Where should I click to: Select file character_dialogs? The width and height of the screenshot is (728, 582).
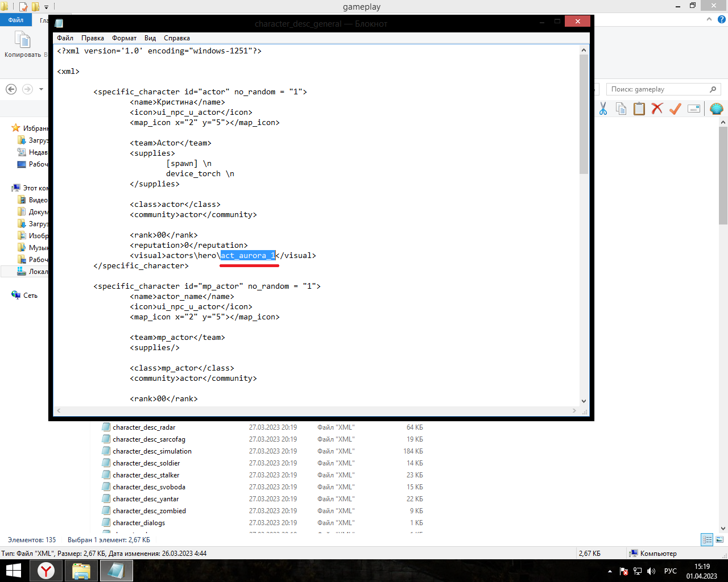tap(139, 523)
